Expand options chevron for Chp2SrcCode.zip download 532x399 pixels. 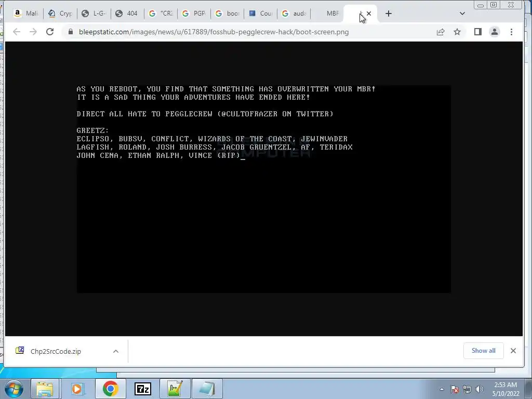click(116, 351)
